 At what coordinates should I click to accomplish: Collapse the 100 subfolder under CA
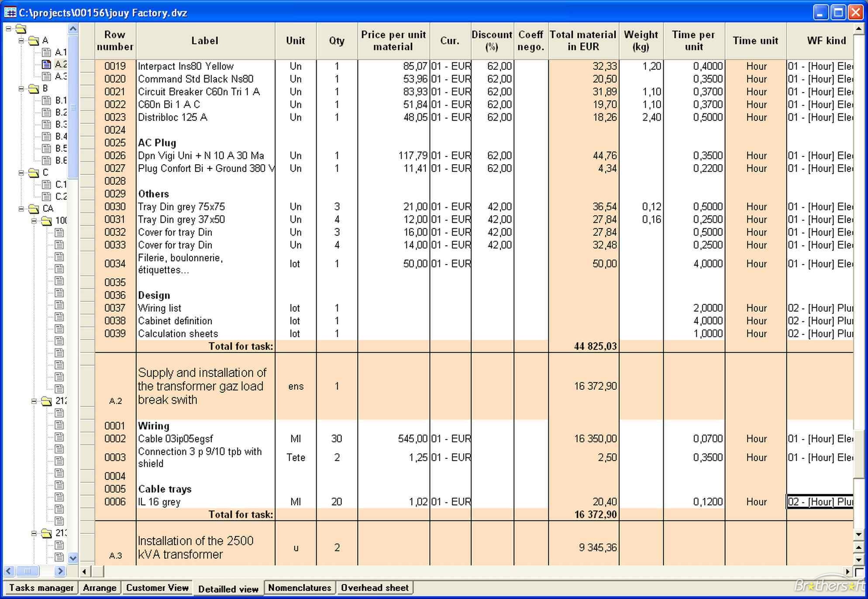(34, 220)
